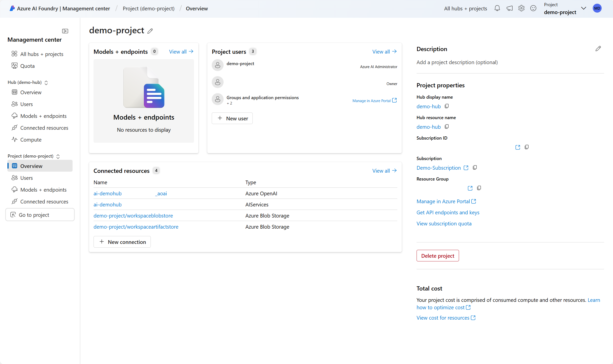The height and width of the screenshot is (364, 613).
Task: Click Manage in Azure Portal for project properties
Action: click(446, 201)
